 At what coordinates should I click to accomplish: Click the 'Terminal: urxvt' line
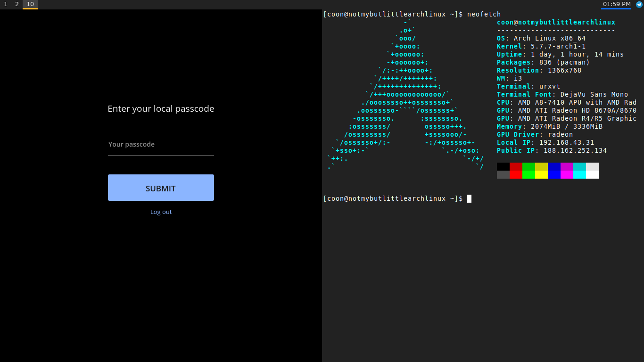[x=528, y=87]
